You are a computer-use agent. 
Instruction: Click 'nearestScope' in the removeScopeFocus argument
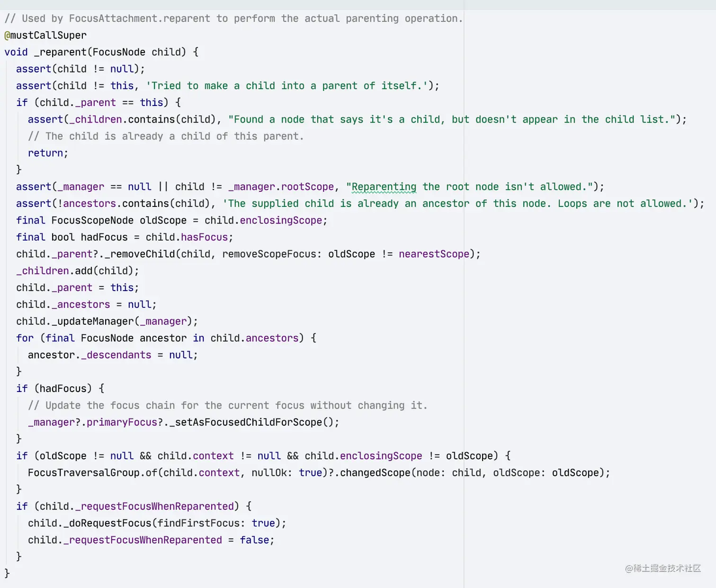coord(434,254)
